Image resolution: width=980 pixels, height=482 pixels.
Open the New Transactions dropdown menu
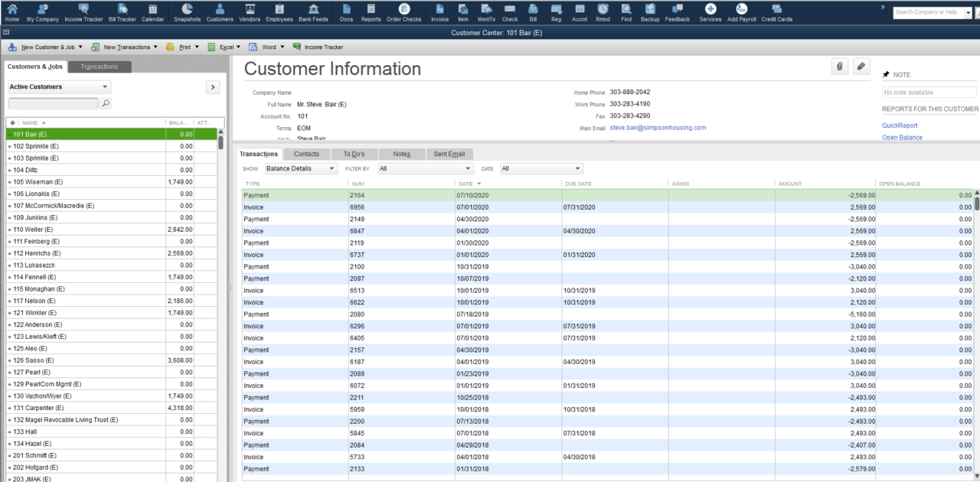(126, 47)
